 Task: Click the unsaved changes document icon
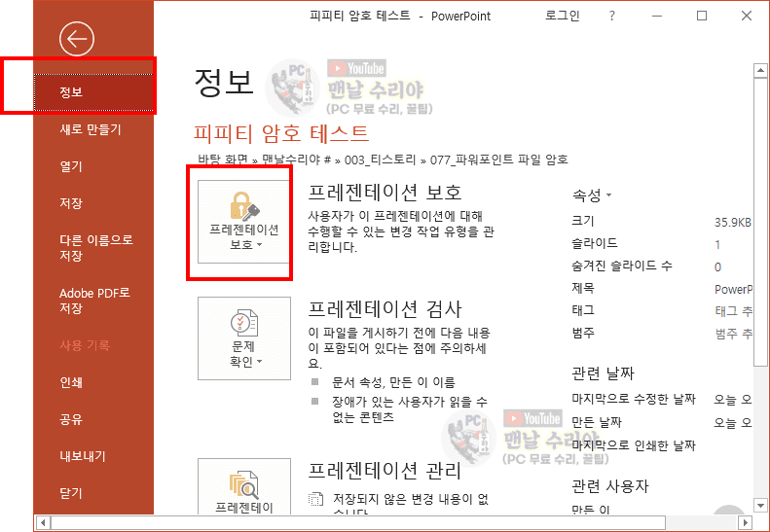(315, 499)
